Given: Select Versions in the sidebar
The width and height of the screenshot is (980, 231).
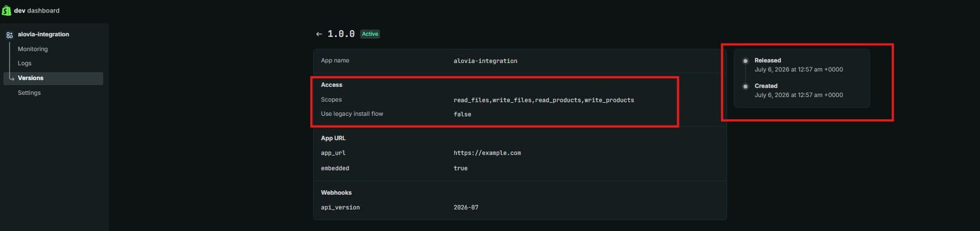Looking at the screenshot, I should pos(53,78).
